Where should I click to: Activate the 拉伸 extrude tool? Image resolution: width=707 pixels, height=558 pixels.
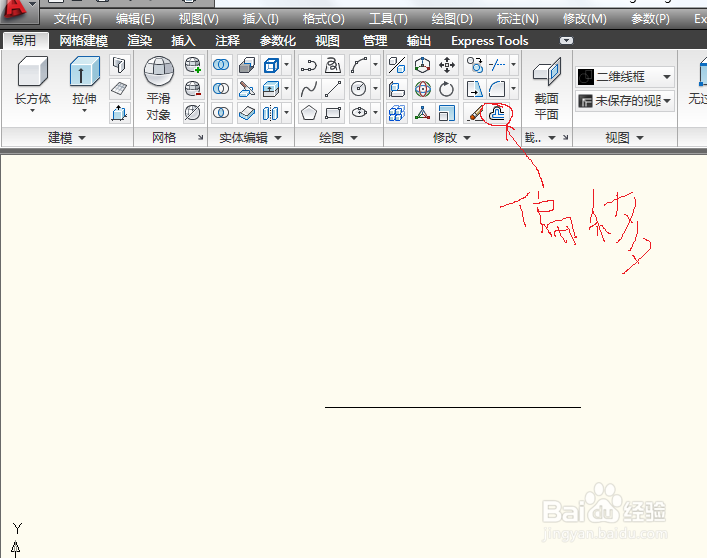(84, 81)
